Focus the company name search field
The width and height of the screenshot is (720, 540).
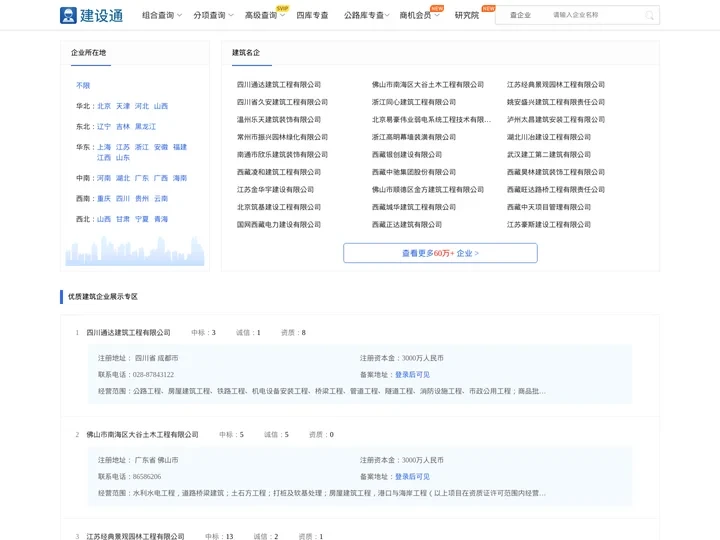[x=597, y=15]
